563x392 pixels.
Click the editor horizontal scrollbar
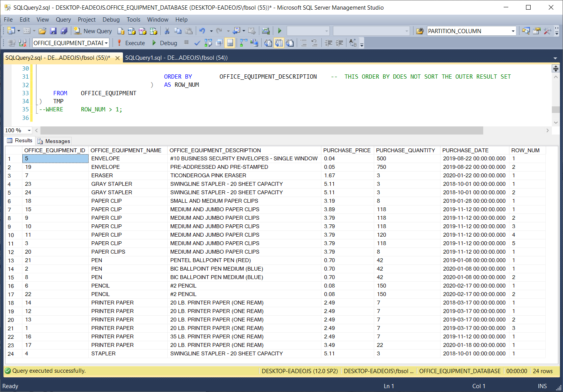261,131
